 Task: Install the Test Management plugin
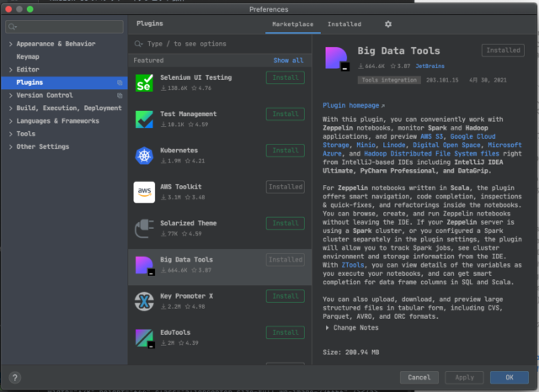pos(286,114)
